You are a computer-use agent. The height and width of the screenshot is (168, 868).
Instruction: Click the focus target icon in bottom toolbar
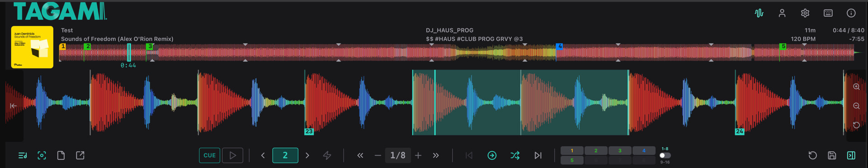click(42, 155)
